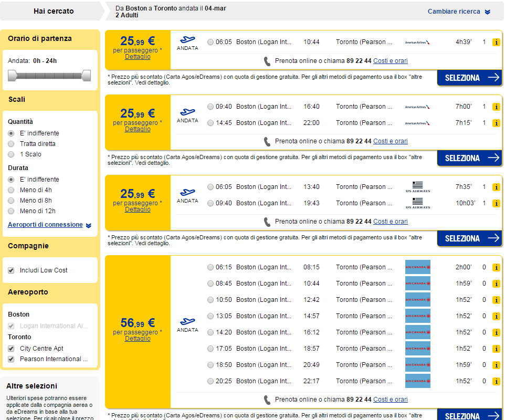Open 'Costi e orari' link in Air Canada result
Image resolution: width=505 pixels, height=420 pixels.
391,400
